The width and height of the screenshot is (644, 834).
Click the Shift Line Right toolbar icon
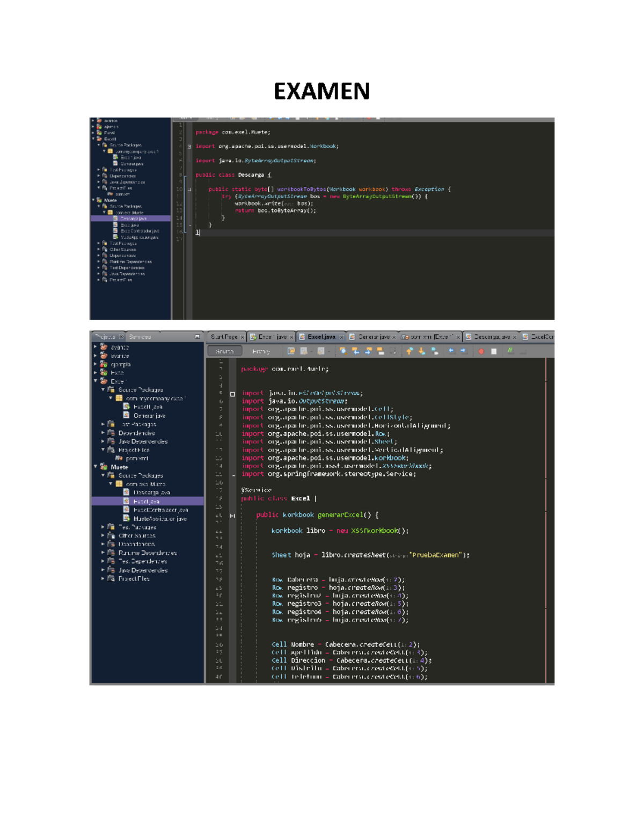click(463, 351)
